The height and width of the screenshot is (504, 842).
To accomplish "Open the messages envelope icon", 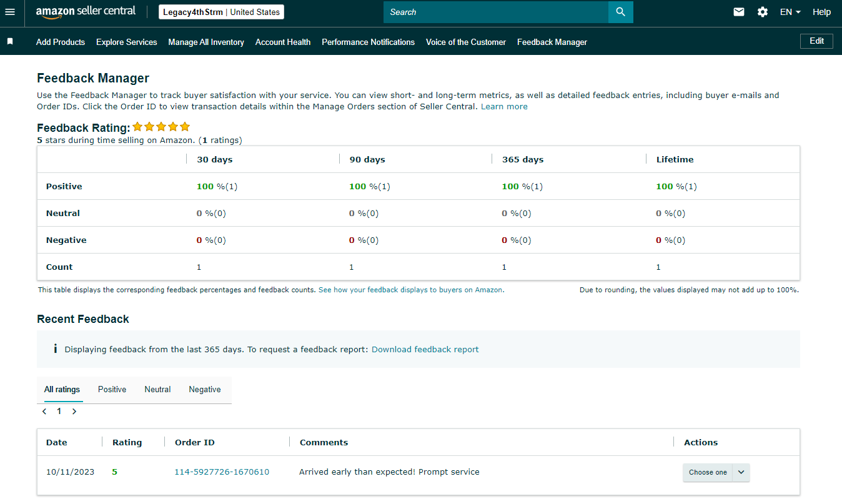I will tap(739, 12).
